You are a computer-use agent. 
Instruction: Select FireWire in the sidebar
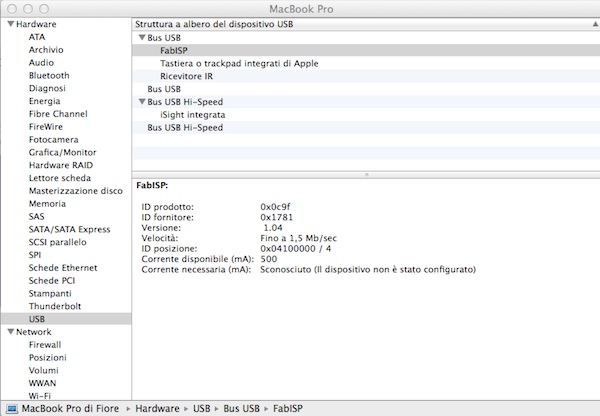click(46, 127)
